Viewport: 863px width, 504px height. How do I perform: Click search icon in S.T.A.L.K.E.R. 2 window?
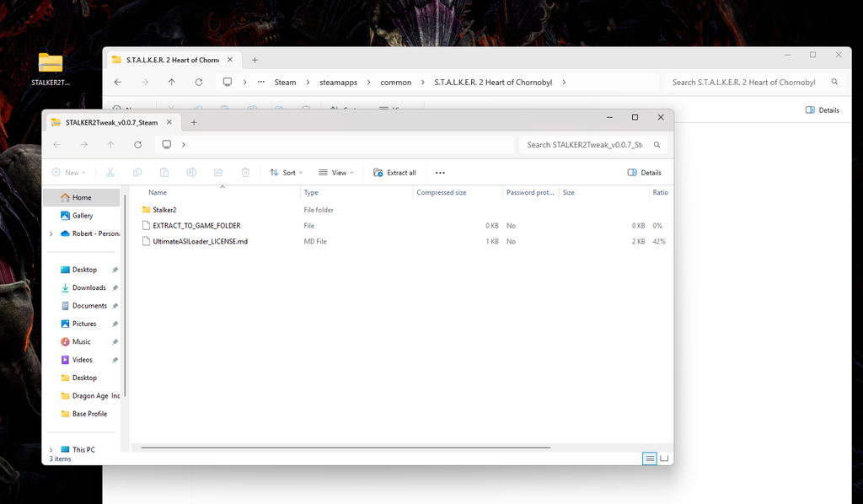point(834,82)
